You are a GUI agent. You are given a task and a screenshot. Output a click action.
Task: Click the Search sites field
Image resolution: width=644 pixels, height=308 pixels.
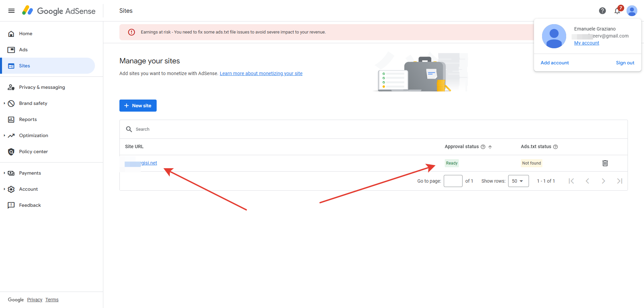pos(374,129)
